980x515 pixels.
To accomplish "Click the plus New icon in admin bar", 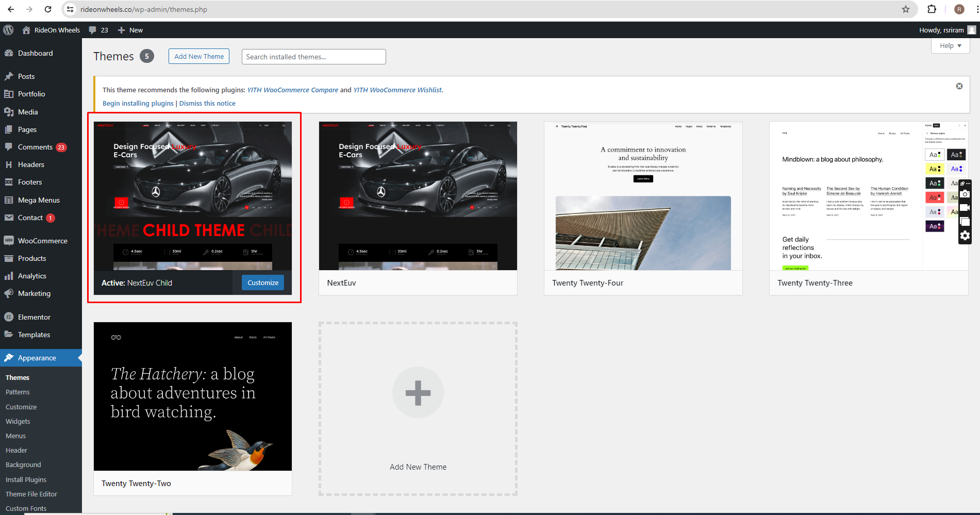I will click(121, 30).
